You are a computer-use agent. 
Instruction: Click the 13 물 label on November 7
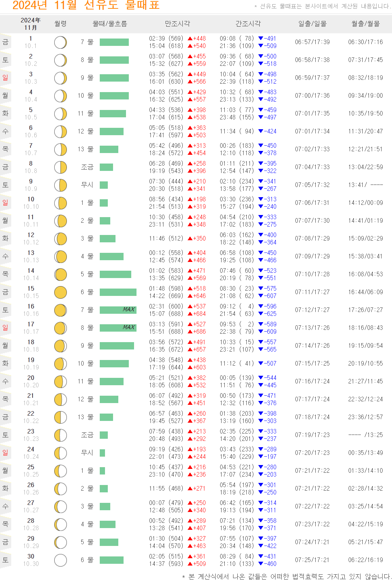[x=86, y=149]
